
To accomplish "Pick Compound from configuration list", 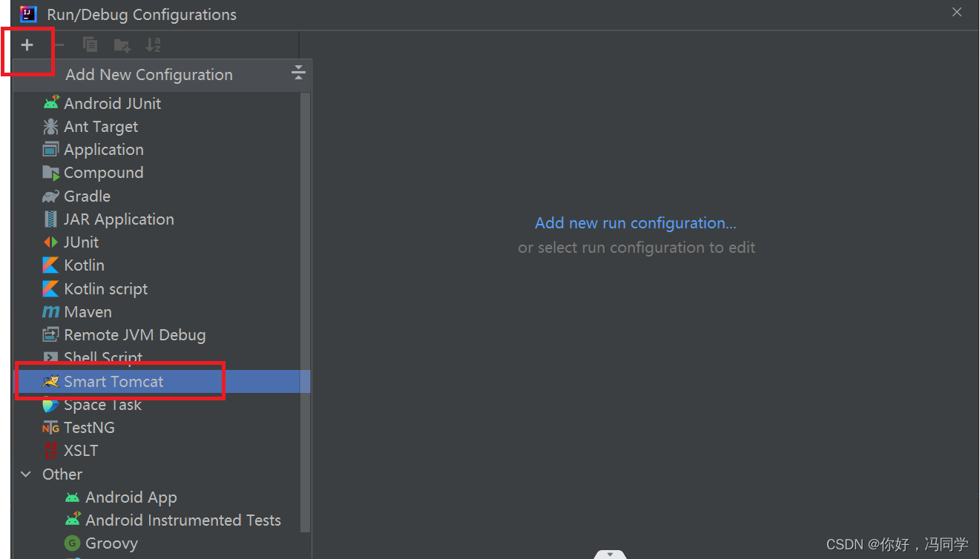I will [x=162, y=173].
